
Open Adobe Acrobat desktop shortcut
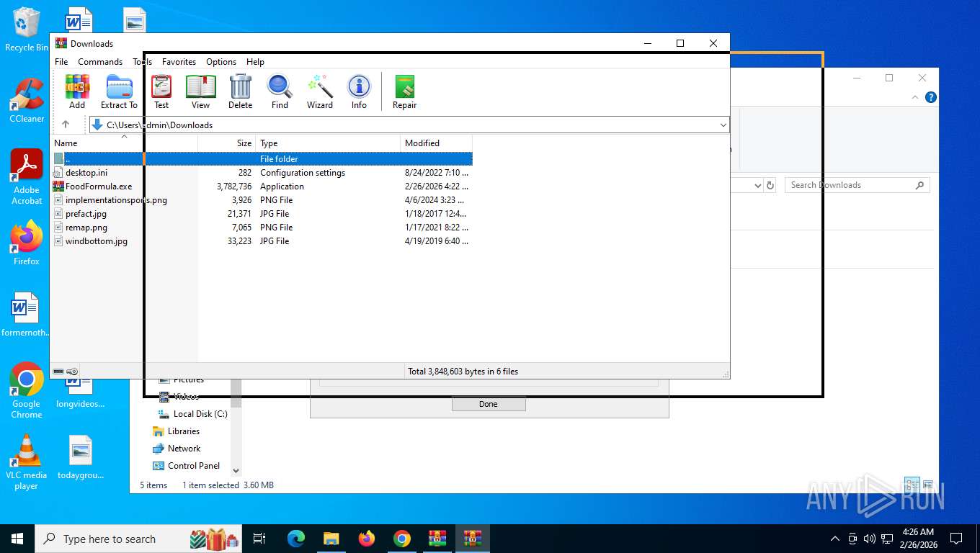27,177
